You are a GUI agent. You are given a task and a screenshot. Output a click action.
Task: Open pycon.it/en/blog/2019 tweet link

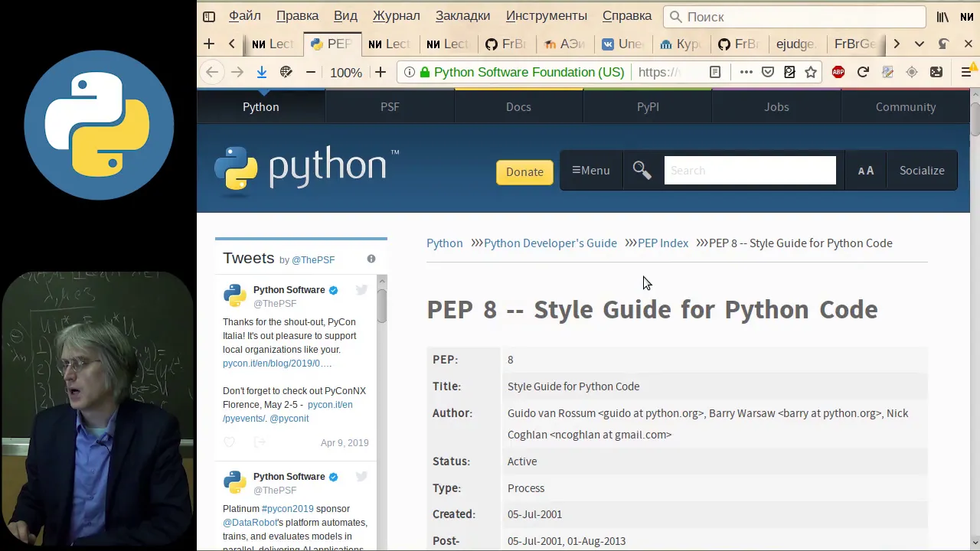point(277,364)
